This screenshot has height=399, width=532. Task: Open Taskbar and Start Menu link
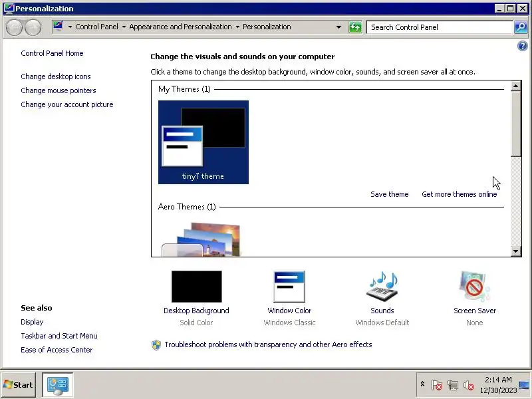click(x=59, y=336)
